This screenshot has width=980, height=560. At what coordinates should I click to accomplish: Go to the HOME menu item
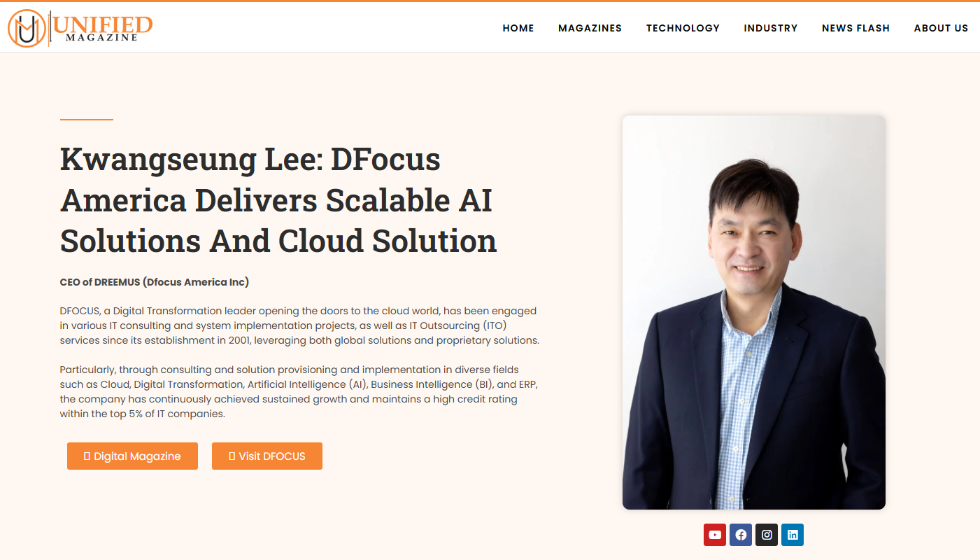[x=518, y=28]
